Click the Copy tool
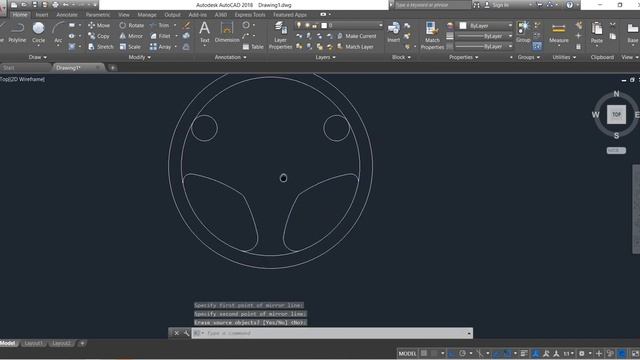 point(99,36)
